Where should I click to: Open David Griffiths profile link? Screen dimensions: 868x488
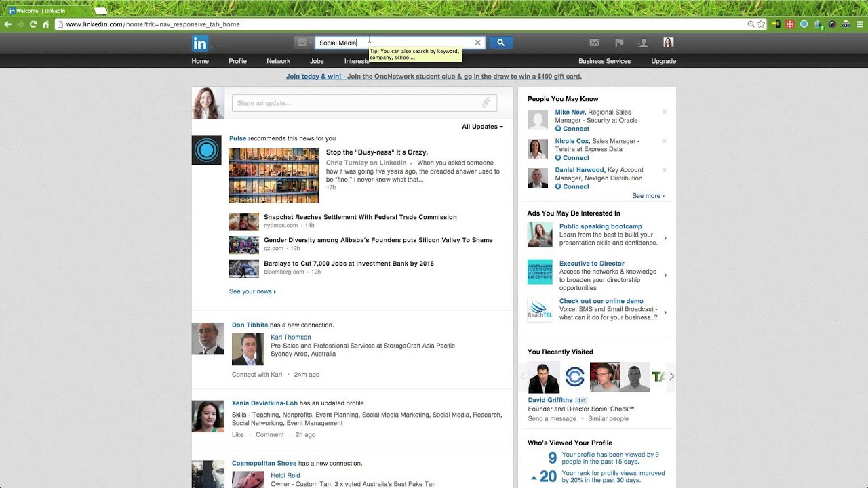(x=550, y=400)
